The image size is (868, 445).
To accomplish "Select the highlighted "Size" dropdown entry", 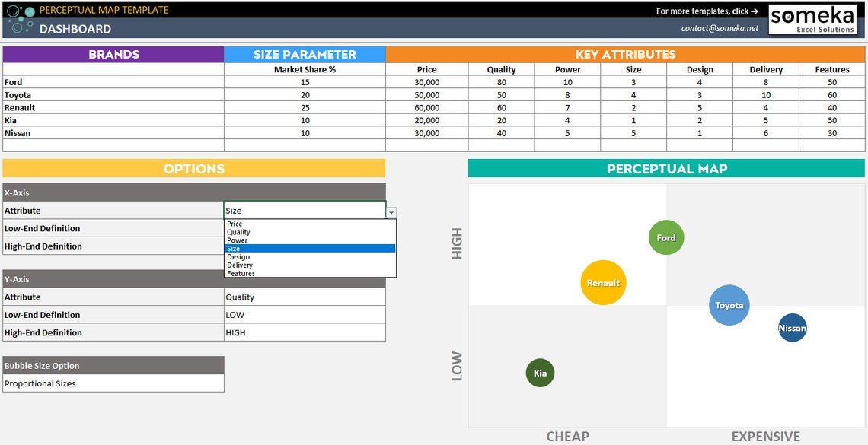I will pyautogui.click(x=237, y=248).
